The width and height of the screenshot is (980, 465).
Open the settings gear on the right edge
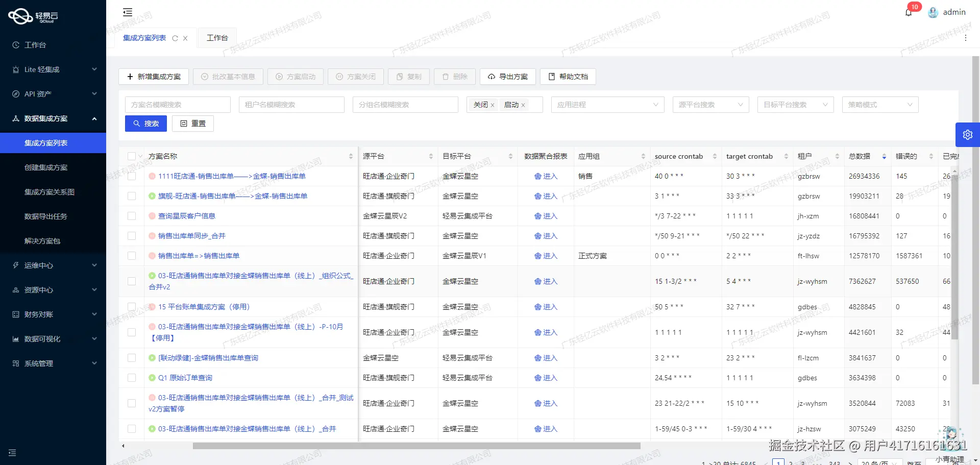[x=968, y=134]
